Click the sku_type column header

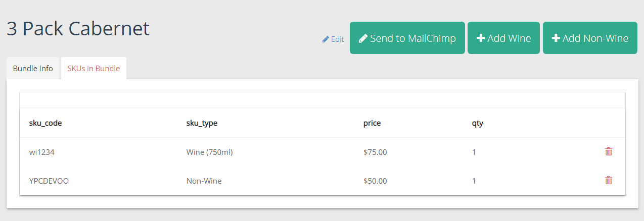point(202,123)
